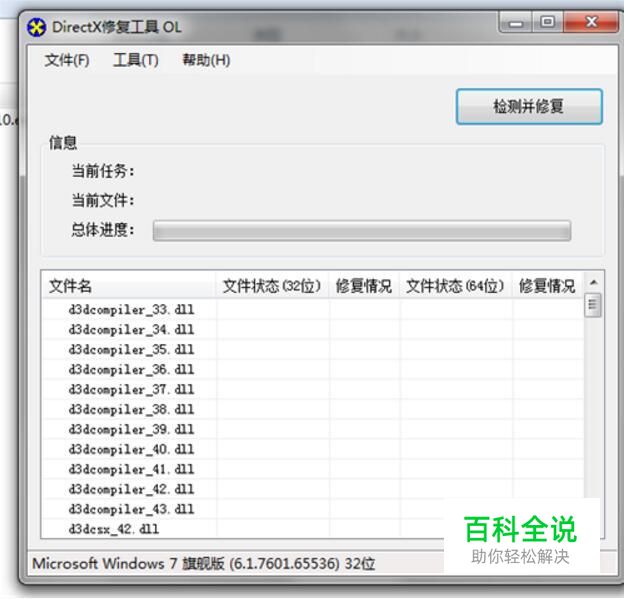This screenshot has width=625, height=599.
Task: Select d3dcompiler_42.dll row
Action: [313, 489]
